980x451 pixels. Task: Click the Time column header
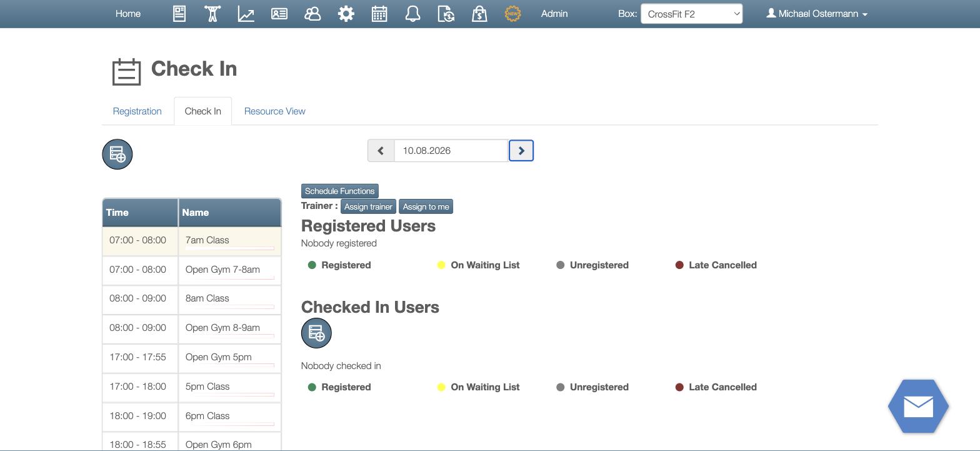140,213
